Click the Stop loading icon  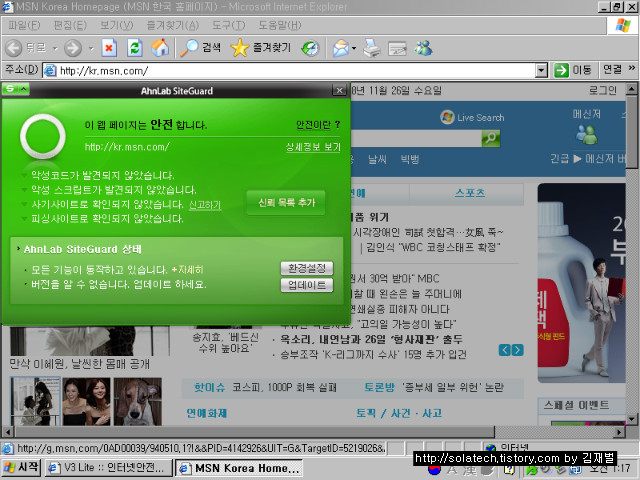[x=109, y=48]
